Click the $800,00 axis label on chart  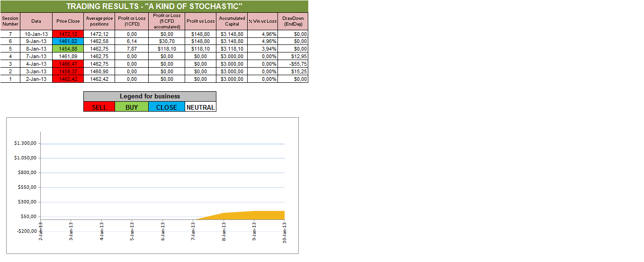[x=27, y=173]
